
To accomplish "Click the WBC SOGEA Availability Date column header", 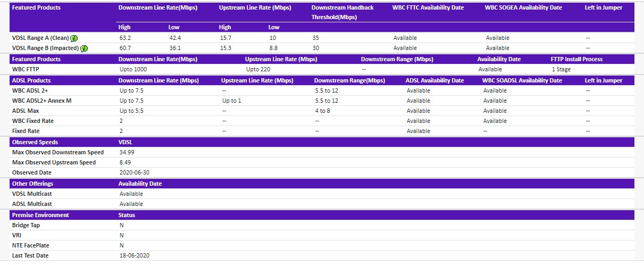I will pyautogui.click(x=523, y=8).
